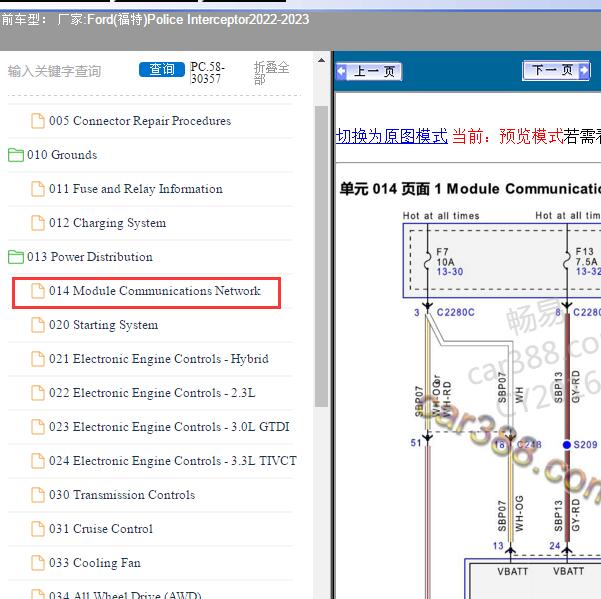
Task: Click connector label C2280C at pin 3
Action: point(455,312)
